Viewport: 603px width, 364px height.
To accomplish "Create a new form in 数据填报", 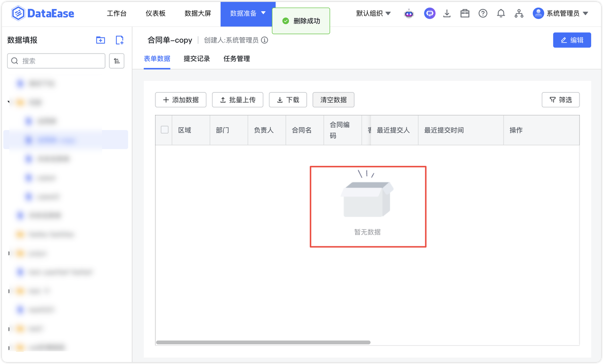I will point(120,40).
